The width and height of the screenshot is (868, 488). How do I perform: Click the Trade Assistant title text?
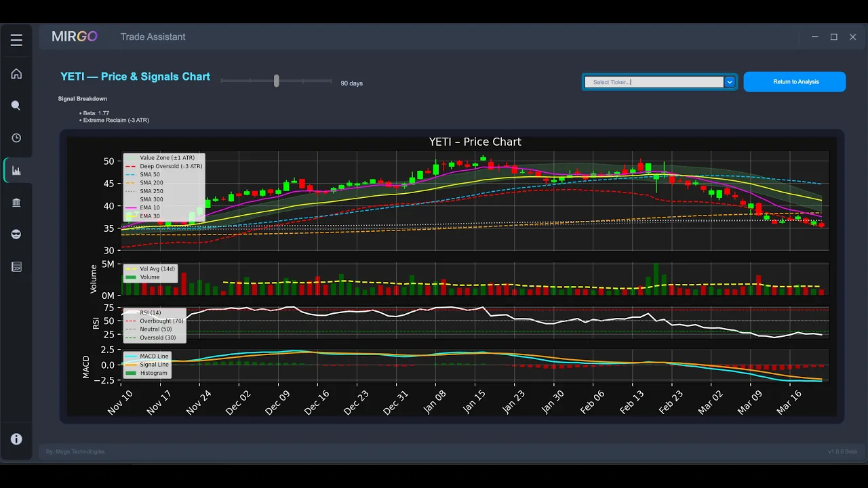pyautogui.click(x=153, y=37)
